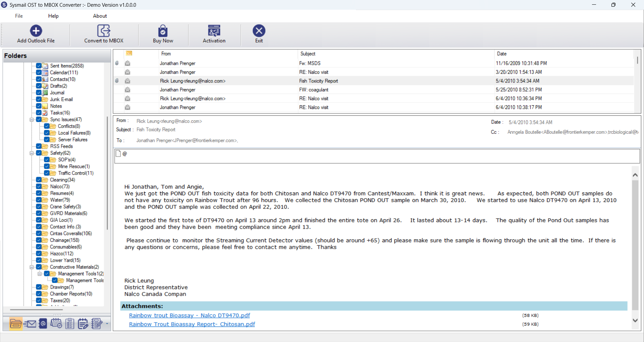This screenshot has height=342, width=644.
Task: Click the Tasks folder icon in tree
Action: click(45, 113)
